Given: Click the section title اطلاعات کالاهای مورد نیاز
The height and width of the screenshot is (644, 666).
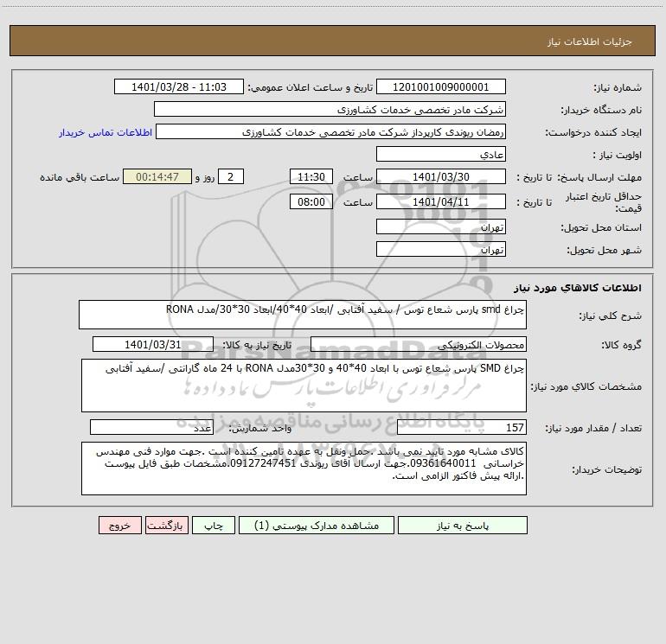Looking at the screenshot, I should 578,288.
